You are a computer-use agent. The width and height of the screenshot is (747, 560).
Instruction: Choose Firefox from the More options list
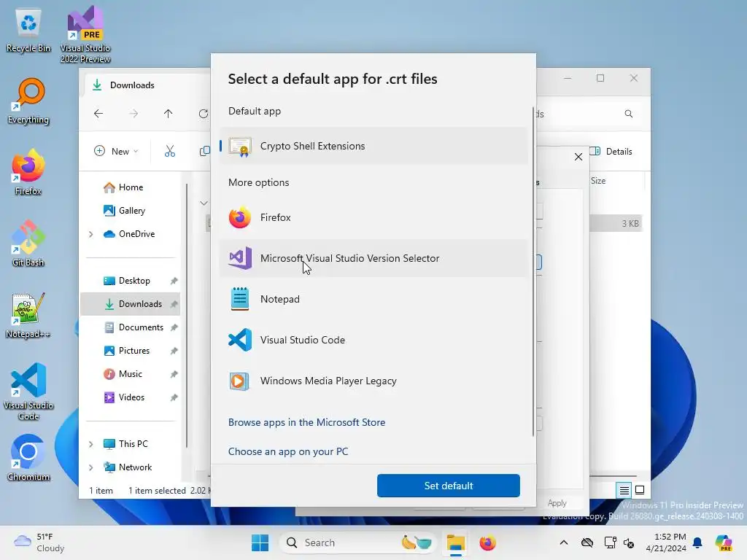tap(373, 217)
